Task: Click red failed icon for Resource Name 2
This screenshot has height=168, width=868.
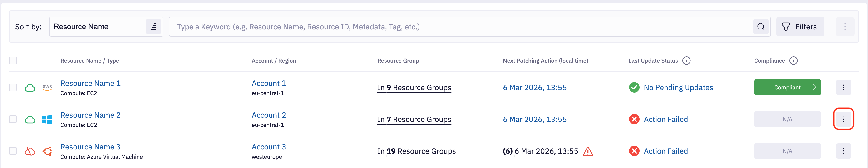Action: coord(634,119)
